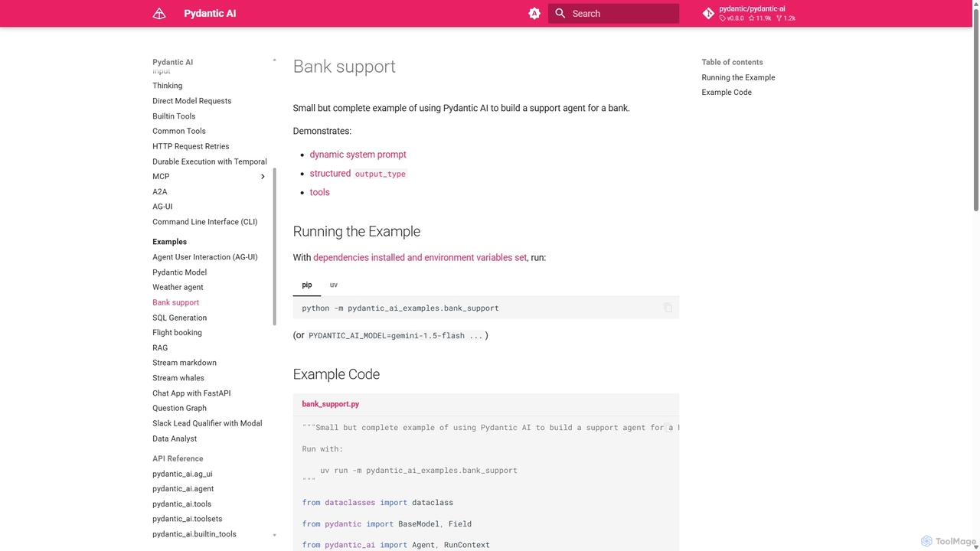Click the Examples section heading

169,242
